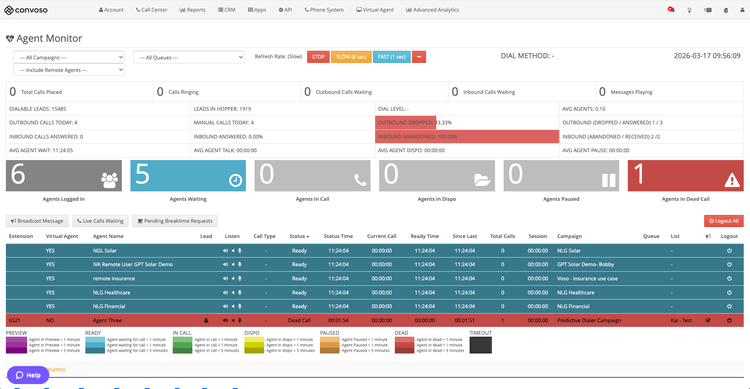This screenshot has width=750, height=389.
Task: Whisper to NGL Solar agent icon
Action: [x=233, y=251]
